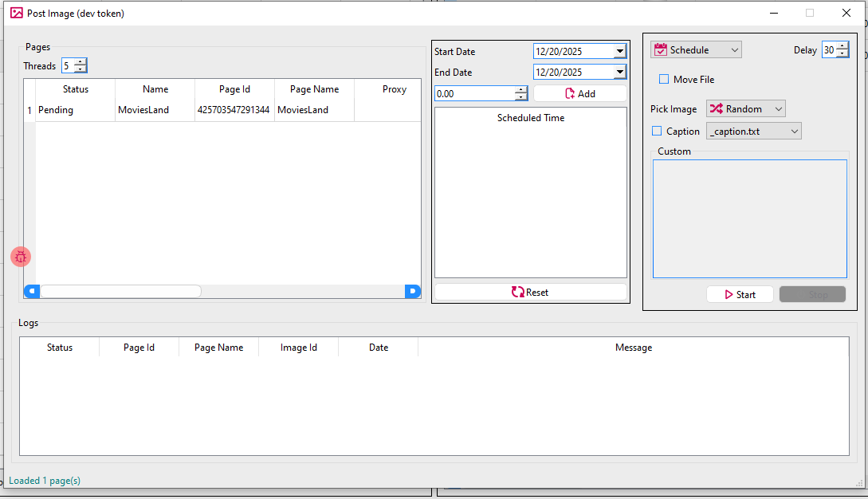This screenshot has width=868, height=499.
Task: Click the Post Image app icon in title bar
Action: click(16, 13)
